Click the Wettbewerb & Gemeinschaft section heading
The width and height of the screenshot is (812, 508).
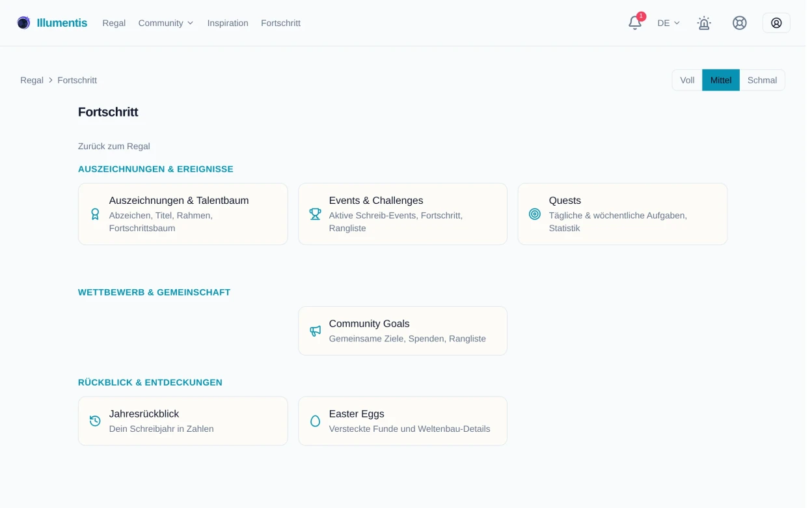(154, 292)
